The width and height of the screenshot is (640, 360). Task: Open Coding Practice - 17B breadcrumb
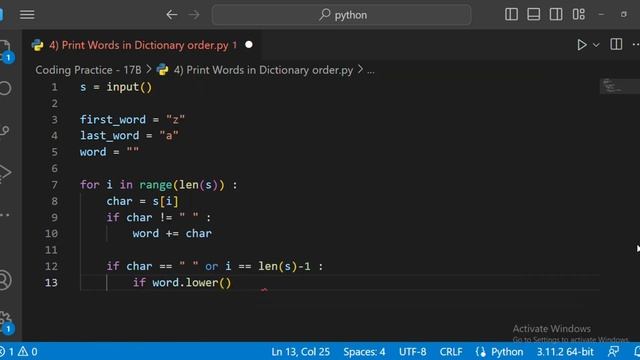pyautogui.click(x=88, y=70)
